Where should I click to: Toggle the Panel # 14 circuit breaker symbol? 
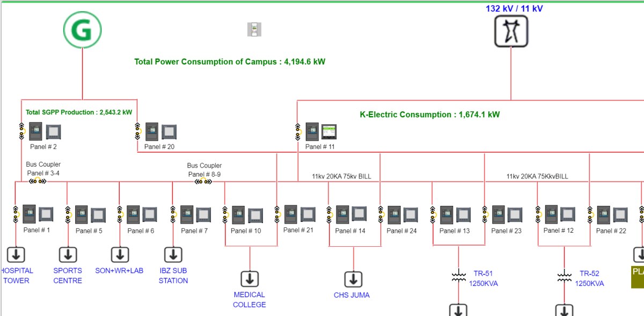[x=328, y=214]
